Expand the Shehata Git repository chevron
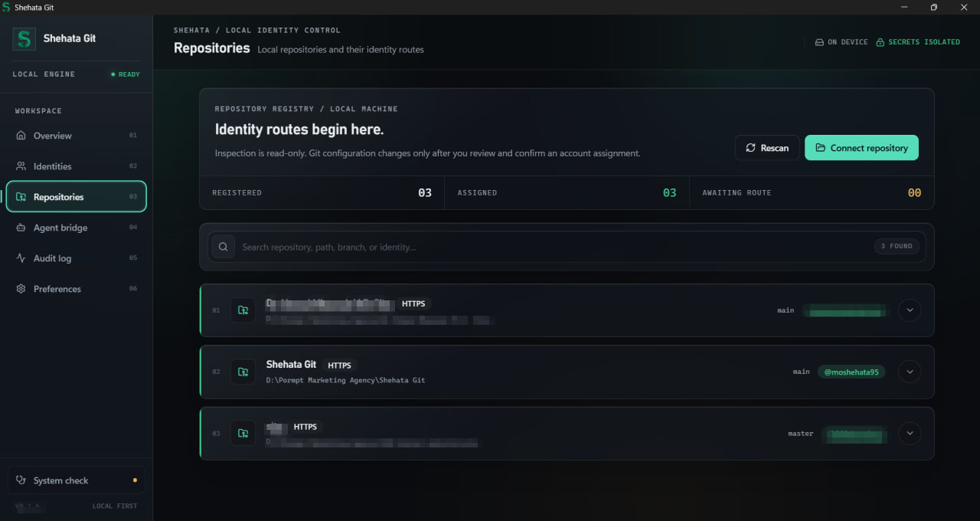Screen dimensions: 980x521 coord(910,372)
